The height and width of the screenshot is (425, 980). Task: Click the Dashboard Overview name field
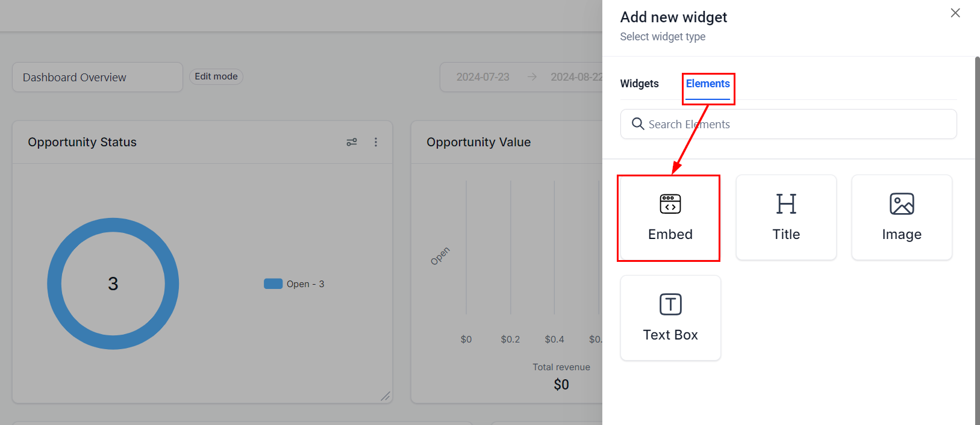click(x=98, y=77)
